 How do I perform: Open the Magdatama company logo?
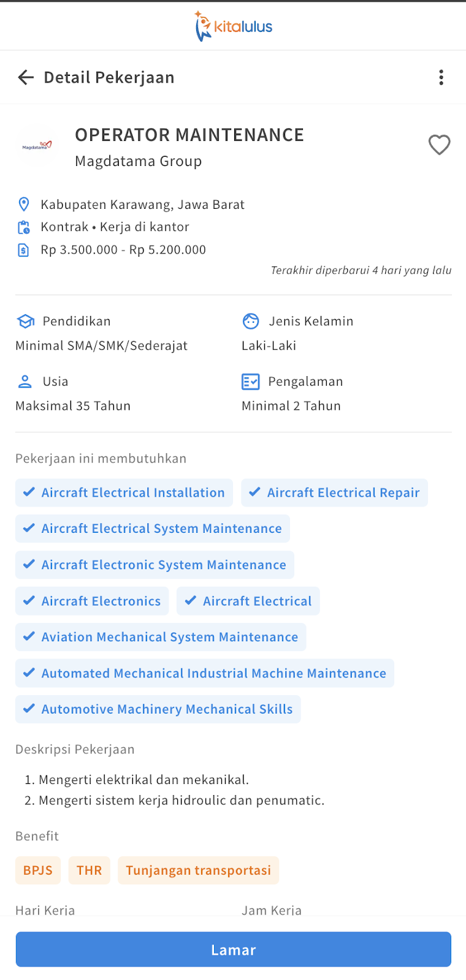click(x=37, y=146)
